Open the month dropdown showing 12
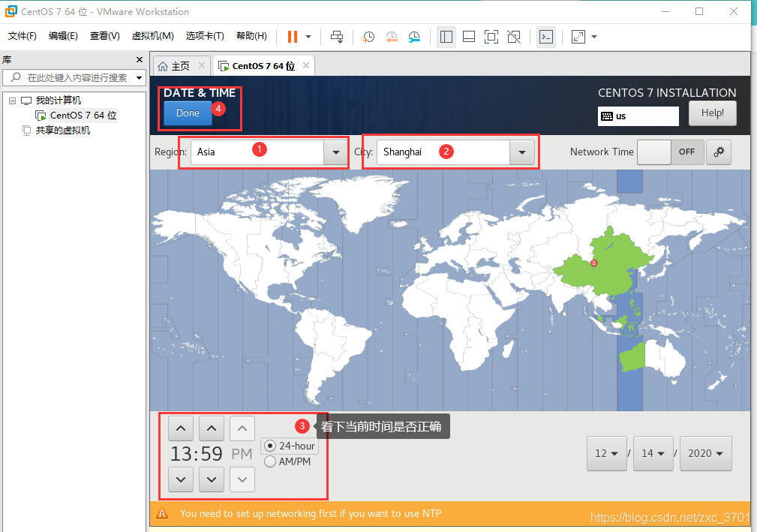 tap(607, 453)
